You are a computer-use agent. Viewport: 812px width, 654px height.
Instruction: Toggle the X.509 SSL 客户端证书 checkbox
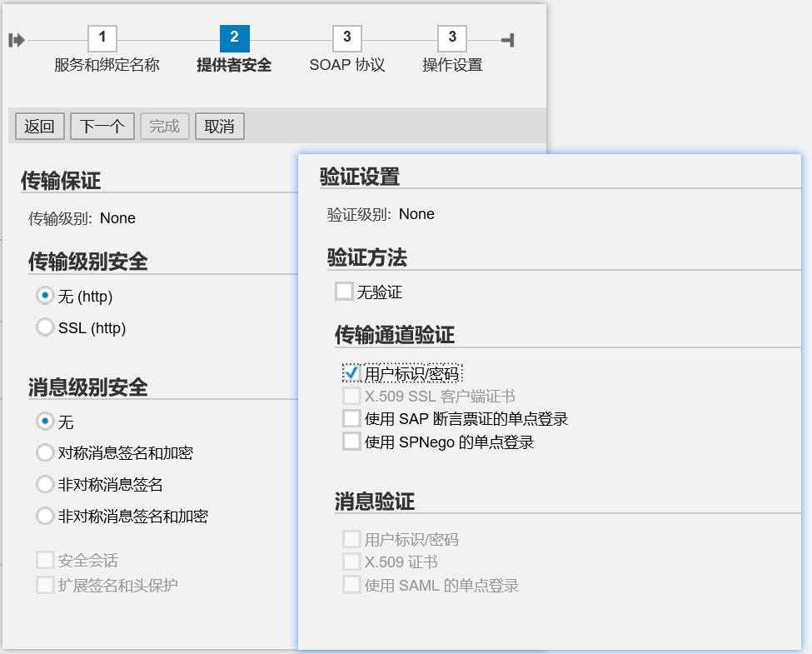click(x=351, y=397)
